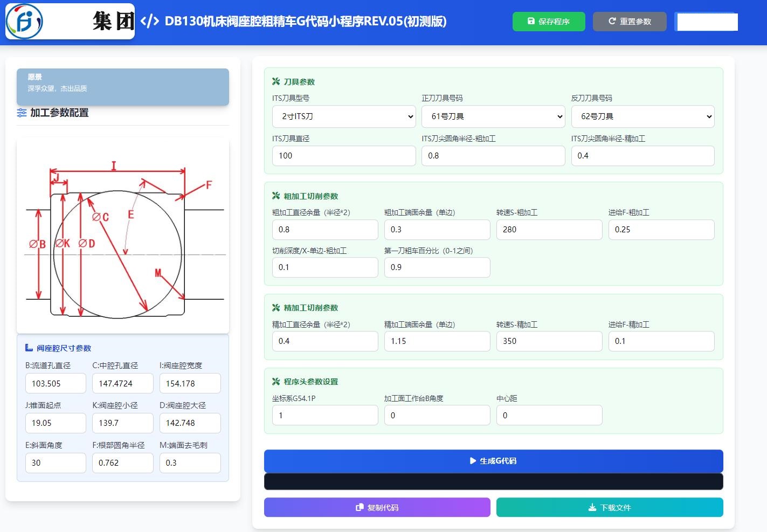Click the tools icon next to 精加工切削参数
This screenshot has width=767, height=532.
[x=276, y=307]
